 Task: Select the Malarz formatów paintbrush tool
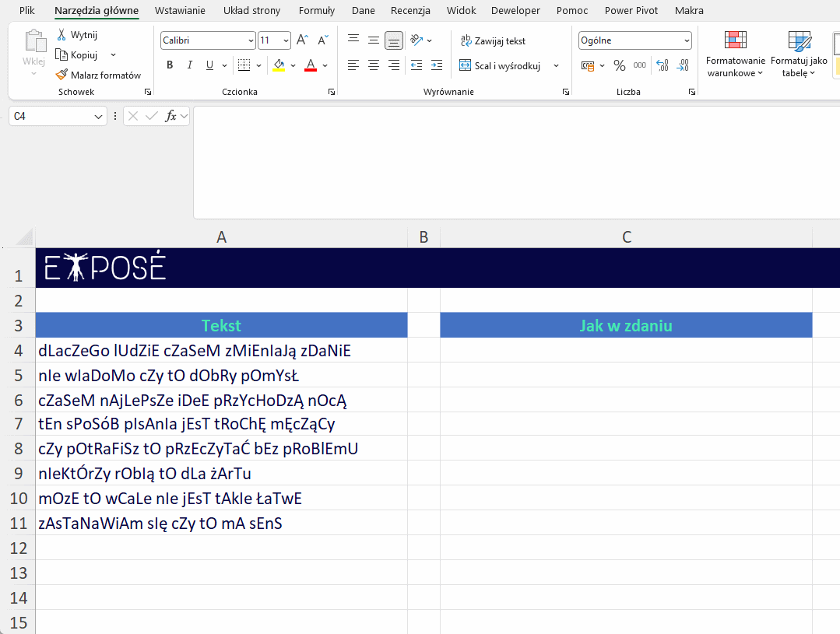click(x=62, y=75)
